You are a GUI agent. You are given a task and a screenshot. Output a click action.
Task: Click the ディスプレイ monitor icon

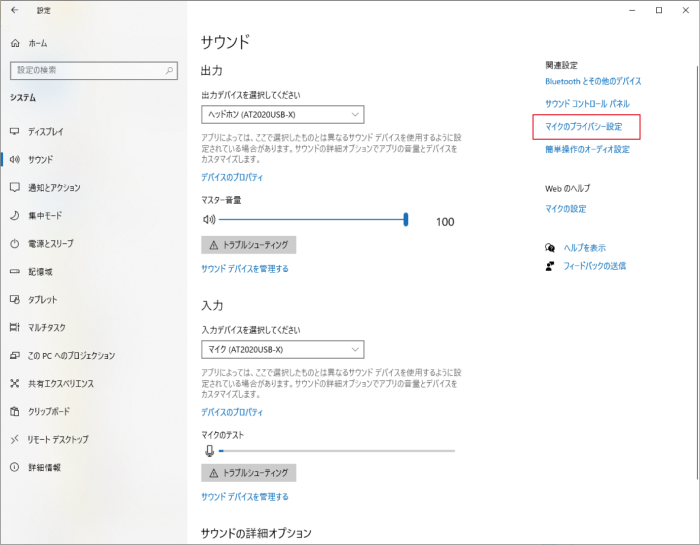pos(15,131)
